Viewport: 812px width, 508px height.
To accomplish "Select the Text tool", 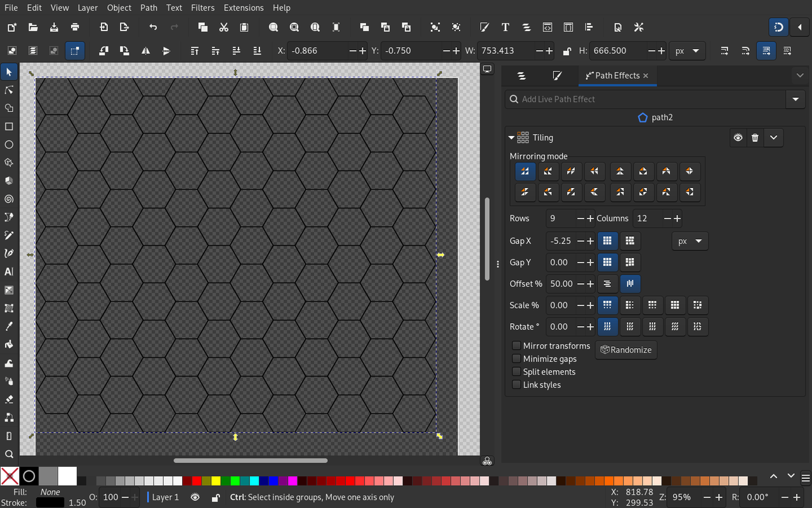I will point(9,272).
